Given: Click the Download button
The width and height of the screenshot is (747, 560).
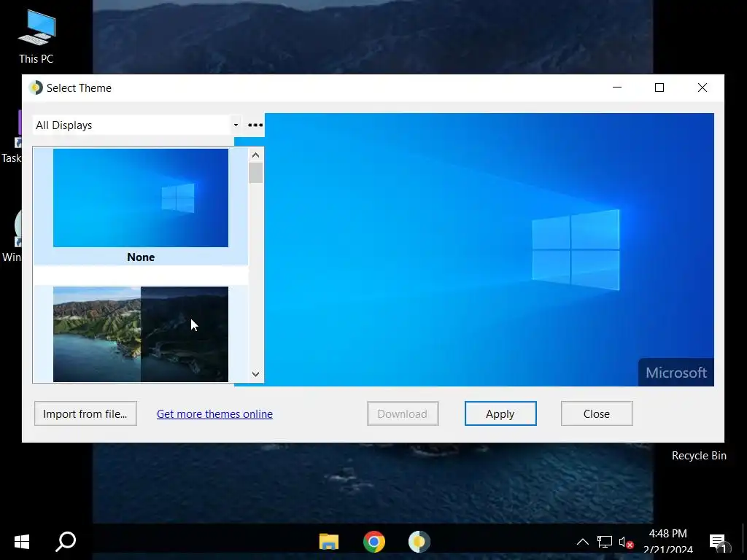Looking at the screenshot, I should pos(403,413).
